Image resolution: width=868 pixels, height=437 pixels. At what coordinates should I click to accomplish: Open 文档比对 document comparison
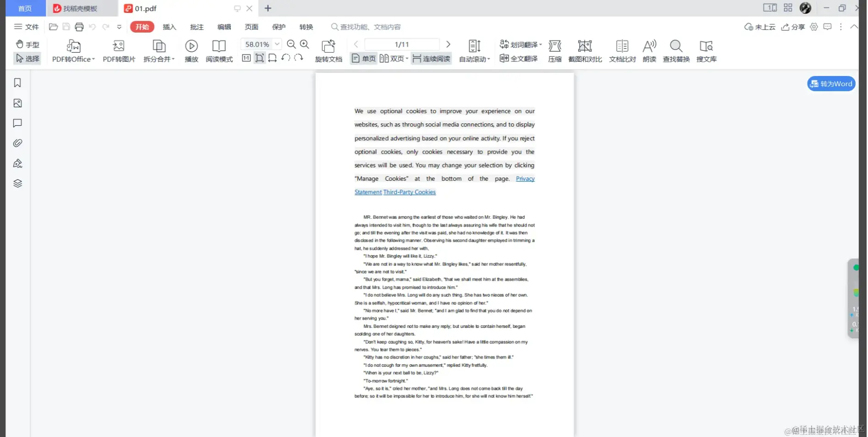pos(622,51)
